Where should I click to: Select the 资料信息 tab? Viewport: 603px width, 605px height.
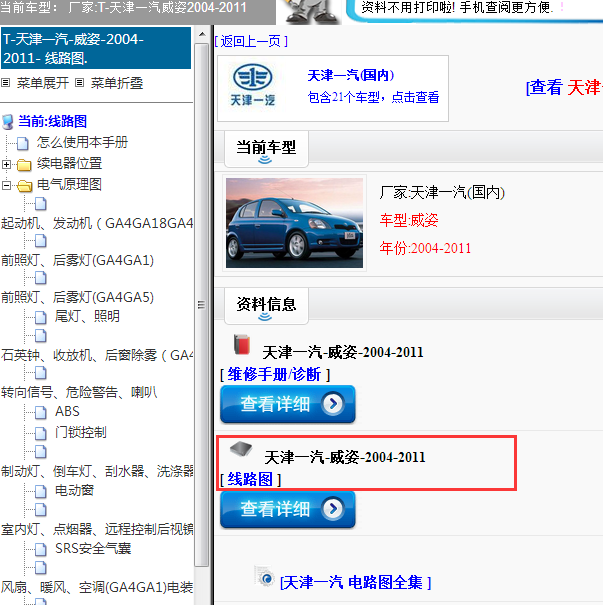tap(266, 306)
